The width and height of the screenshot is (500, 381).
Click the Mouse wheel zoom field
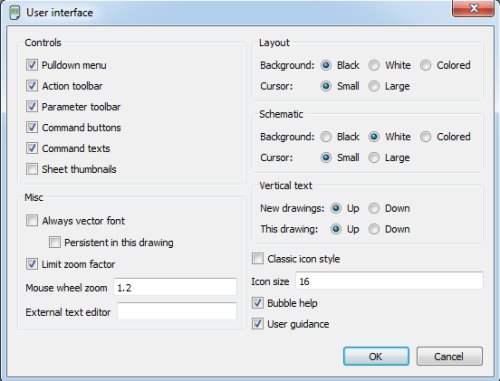tap(175, 287)
